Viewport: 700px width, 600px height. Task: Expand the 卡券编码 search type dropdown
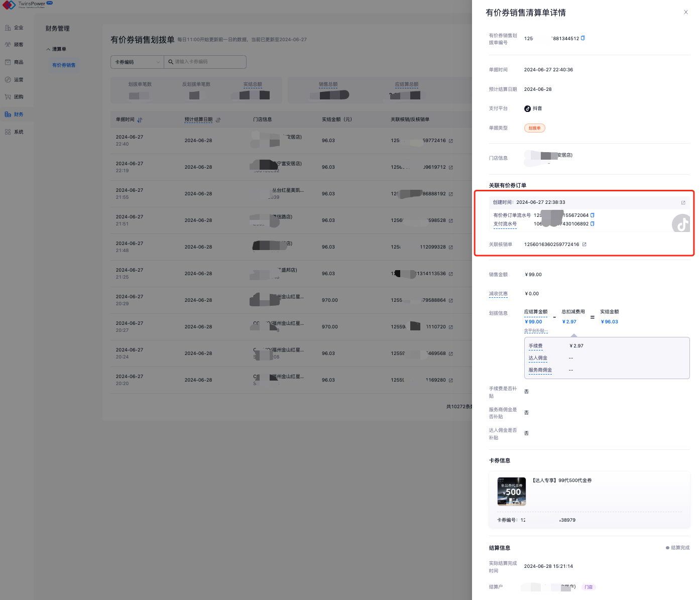pos(137,62)
